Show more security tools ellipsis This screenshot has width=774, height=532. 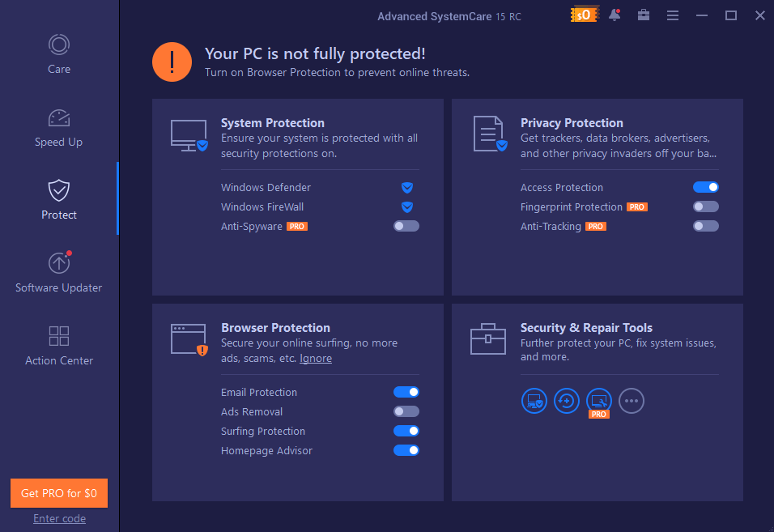point(632,401)
